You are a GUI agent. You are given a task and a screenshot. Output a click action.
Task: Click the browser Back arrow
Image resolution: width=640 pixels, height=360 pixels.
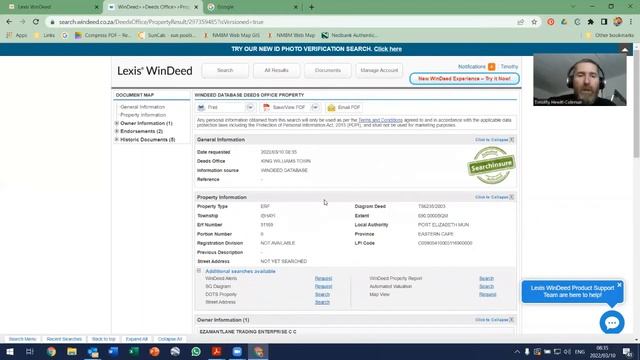[9, 22]
